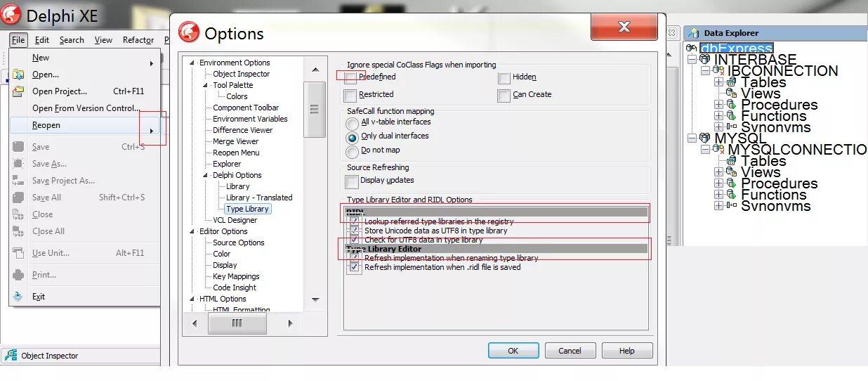Click the options tree scroll down arrow
Image resolution: width=868 pixels, height=381 pixels.
coord(315,299)
